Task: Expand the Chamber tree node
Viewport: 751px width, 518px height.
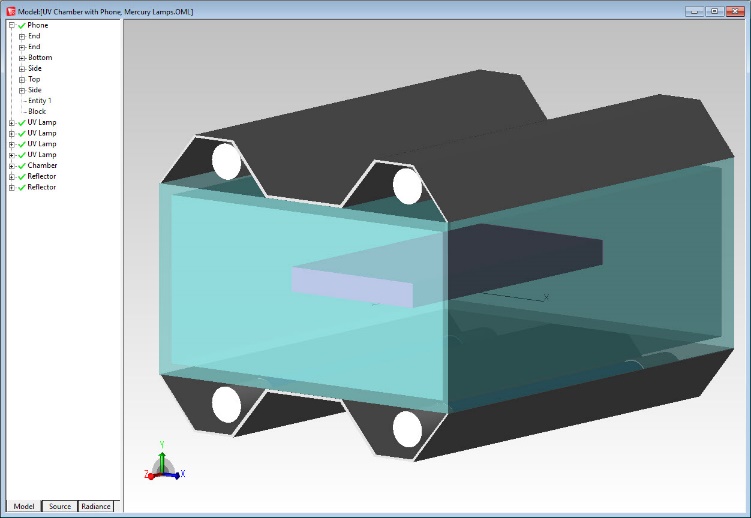Action: point(11,166)
